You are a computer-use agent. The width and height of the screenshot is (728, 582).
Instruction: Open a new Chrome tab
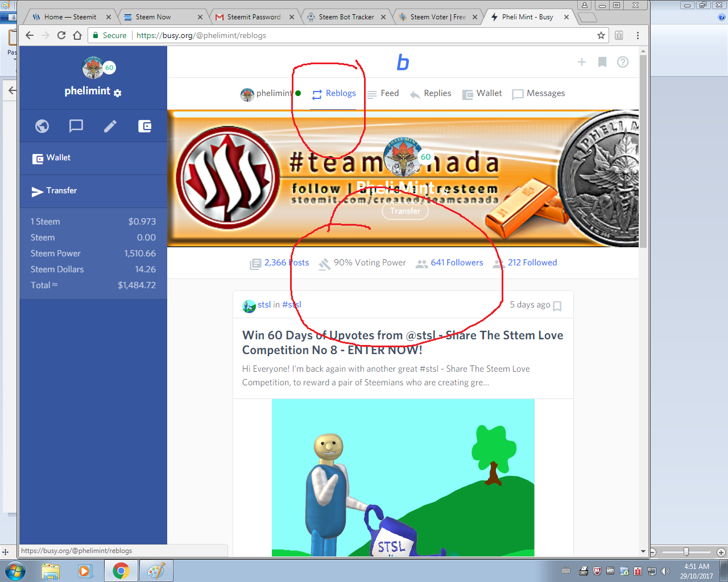(x=588, y=17)
